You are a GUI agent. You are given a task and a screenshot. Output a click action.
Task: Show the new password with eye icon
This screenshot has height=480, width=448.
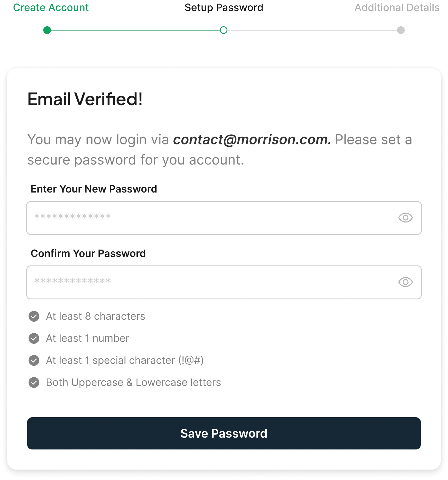[x=405, y=218]
